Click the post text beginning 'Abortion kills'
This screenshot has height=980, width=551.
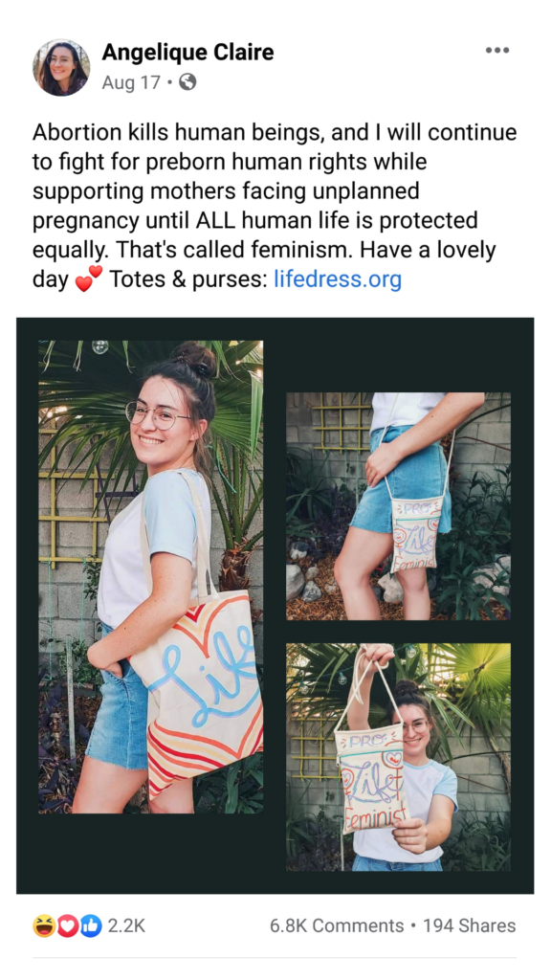[x=275, y=206]
